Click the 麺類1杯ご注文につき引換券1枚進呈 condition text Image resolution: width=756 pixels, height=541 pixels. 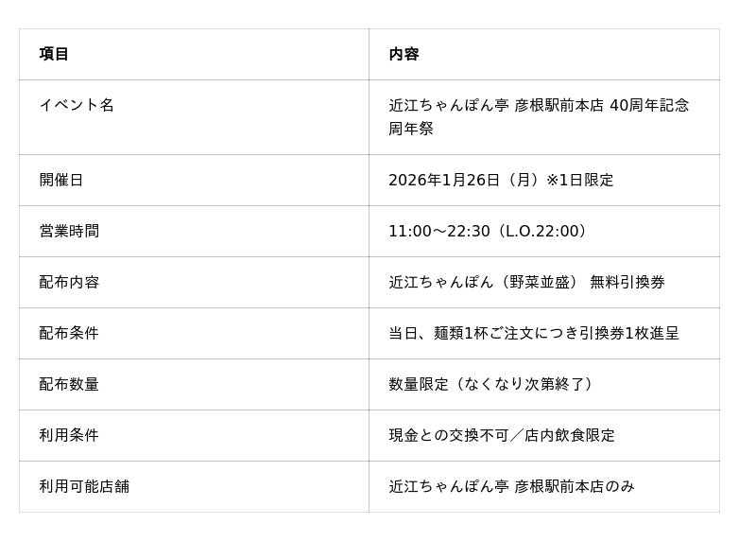point(556,333)
